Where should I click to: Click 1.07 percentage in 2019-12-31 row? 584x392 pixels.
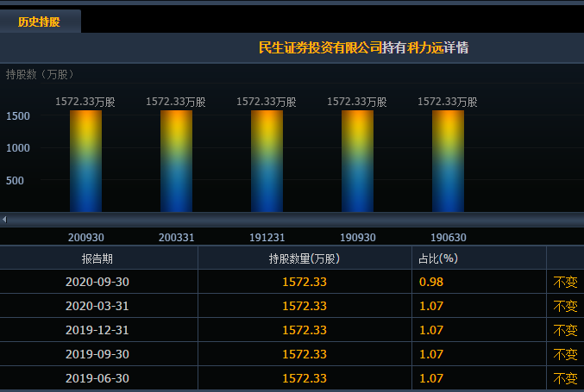click(431, 330)
